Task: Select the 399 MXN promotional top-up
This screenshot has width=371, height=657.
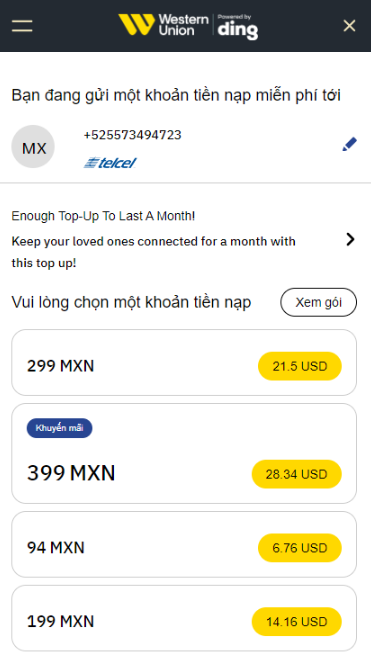Action: click(x=184, y=453)
